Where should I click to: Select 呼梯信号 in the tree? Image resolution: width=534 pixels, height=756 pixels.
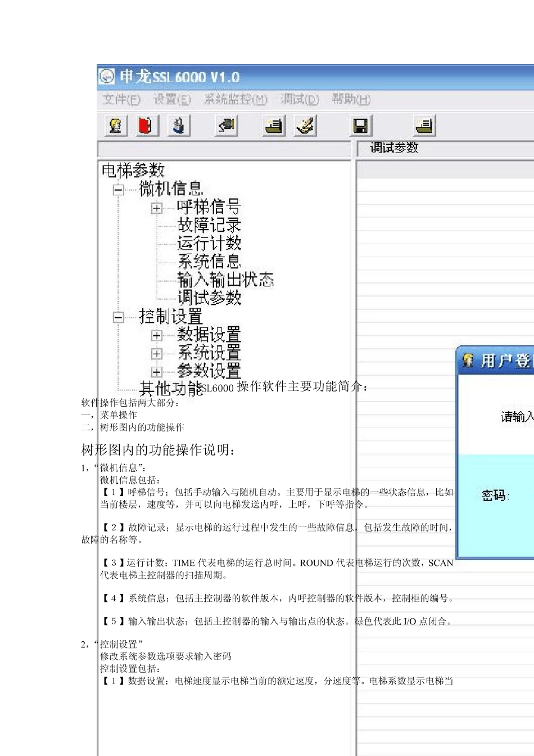(x=209, y=207)
